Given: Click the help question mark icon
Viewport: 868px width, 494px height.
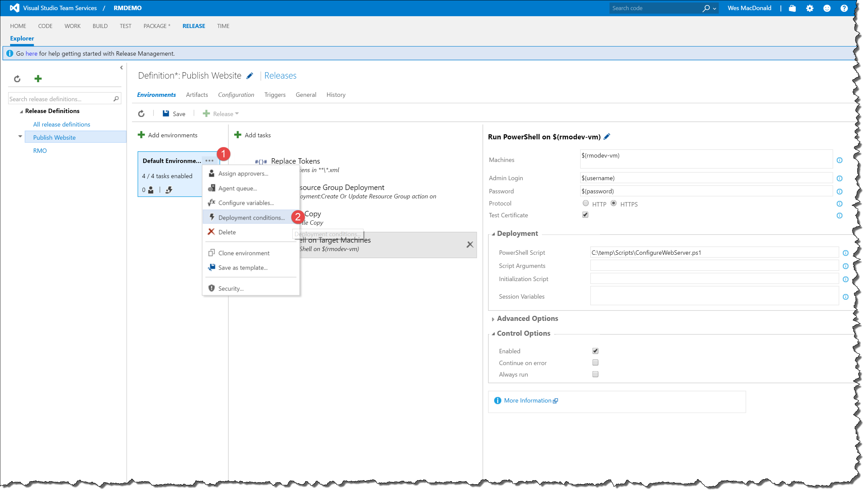Looking at the screenshot, I should tap(844, 8).
